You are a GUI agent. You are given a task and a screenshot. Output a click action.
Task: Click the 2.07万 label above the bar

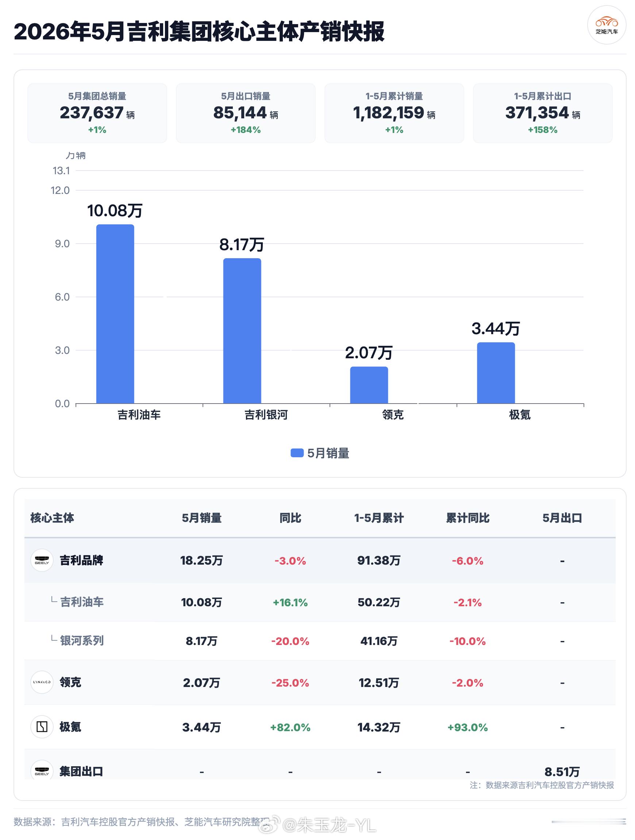tap(369, 352)
